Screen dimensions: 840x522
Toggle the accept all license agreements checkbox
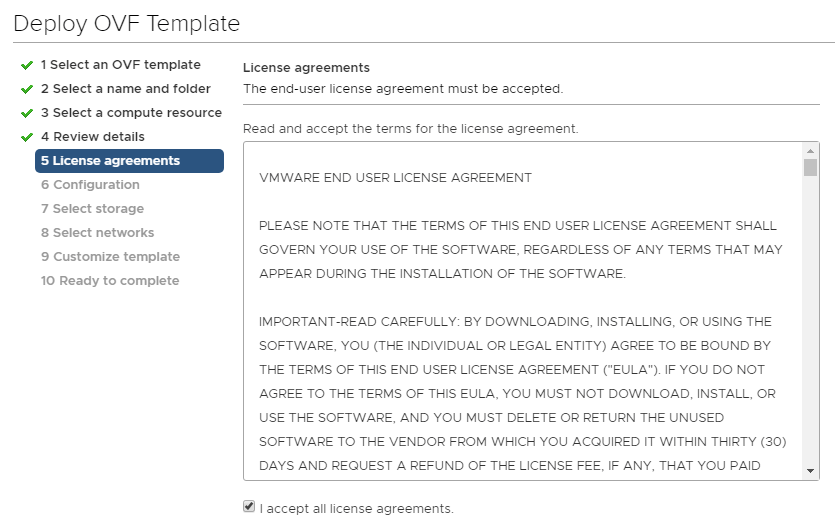pyautogui.click(x=249, y=507)
